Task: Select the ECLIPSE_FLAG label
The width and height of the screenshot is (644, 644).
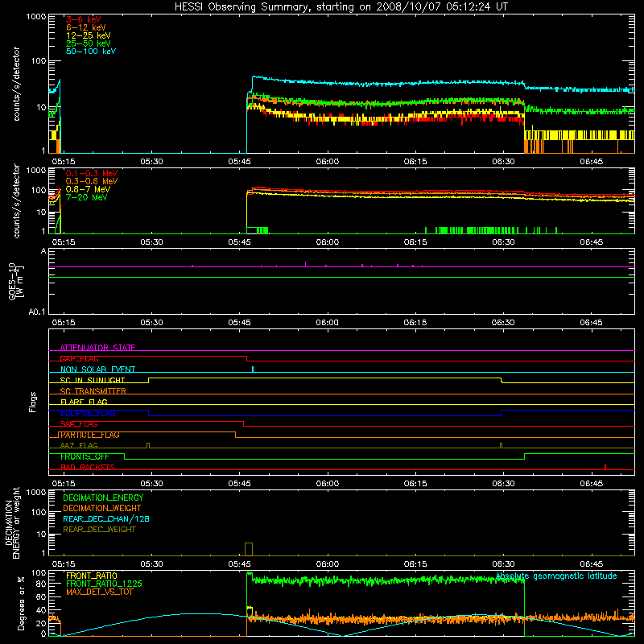Action: click(88, 413)
